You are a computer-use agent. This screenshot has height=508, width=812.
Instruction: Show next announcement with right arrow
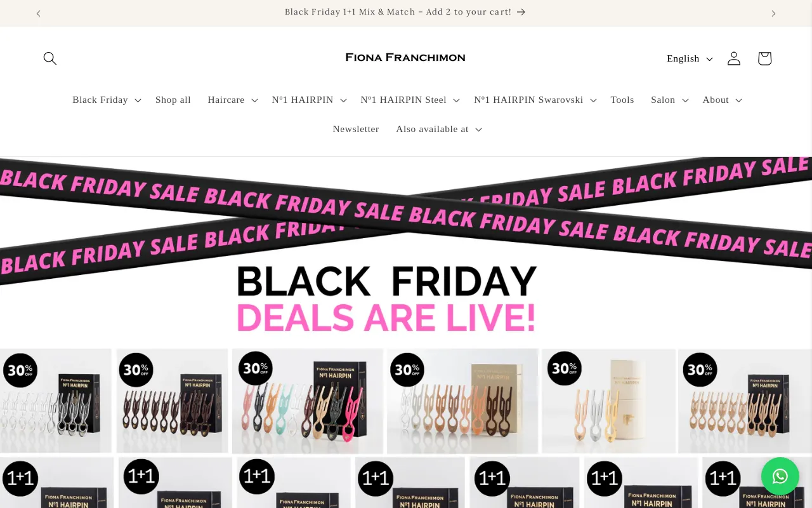pyautogui.click(x=773, y=13)
